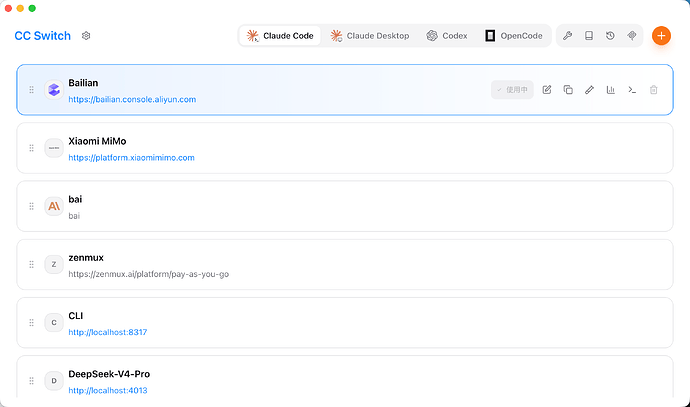The width and height of the screenshot is (690, 407).
Task: Click the Z avatar of the zenmux provider
Action: tap(54, 264)
